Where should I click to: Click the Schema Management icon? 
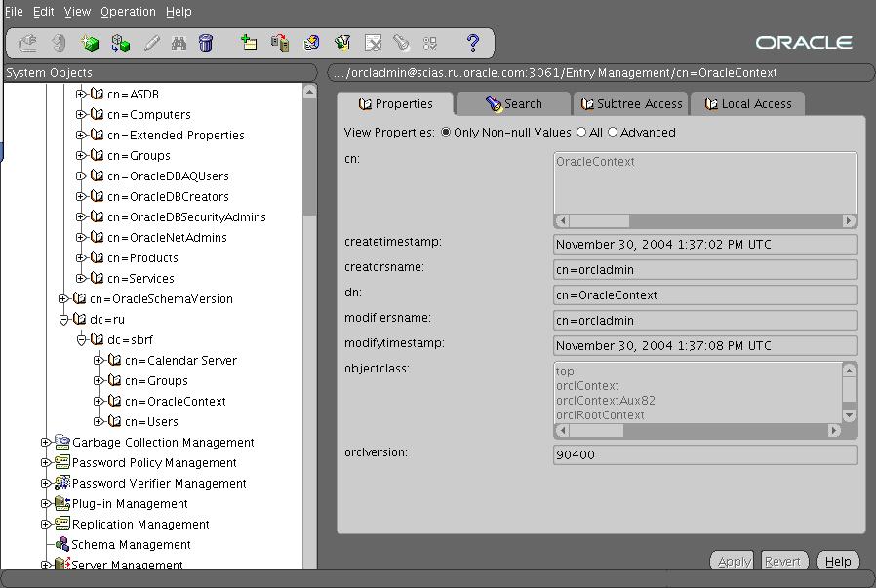click(x=62, y=544)
